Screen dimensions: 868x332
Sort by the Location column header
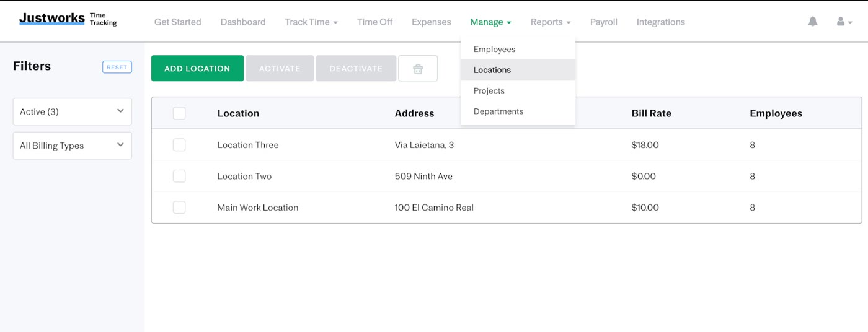click(x=238, y=113)
